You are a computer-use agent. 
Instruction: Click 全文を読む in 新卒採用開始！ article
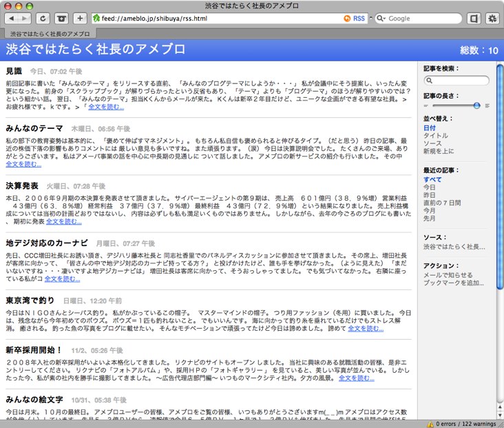tap(357, 378)
